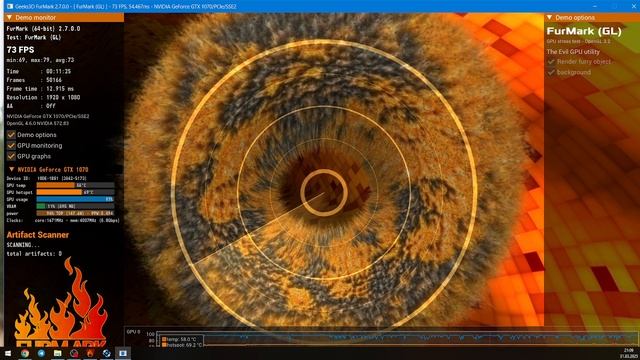This screenshot has width=640, height=360.
Task: Click the min/max/avg FPS line
Action: click(40, 60)
